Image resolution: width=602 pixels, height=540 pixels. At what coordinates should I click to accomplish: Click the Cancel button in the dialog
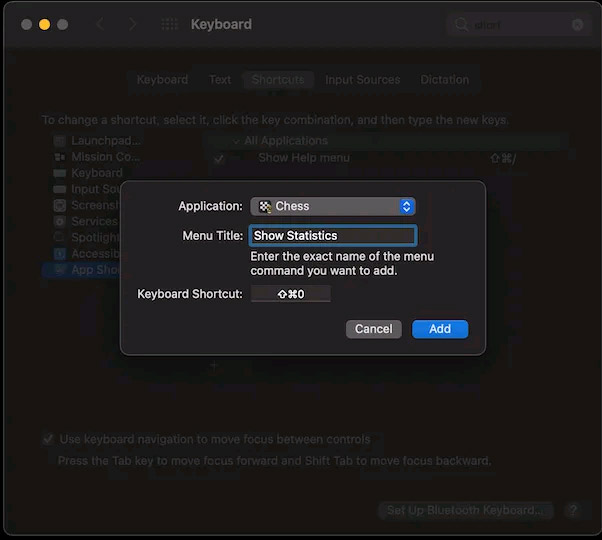(374, 329)
